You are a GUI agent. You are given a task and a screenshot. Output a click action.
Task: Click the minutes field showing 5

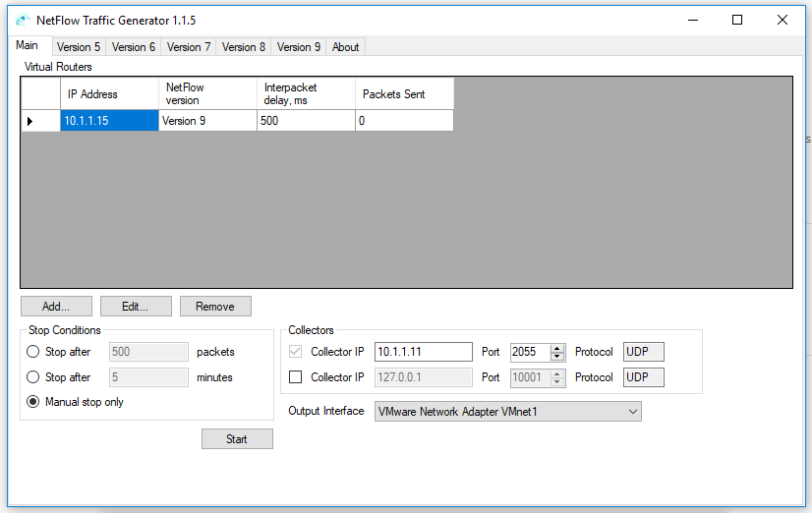148,376
